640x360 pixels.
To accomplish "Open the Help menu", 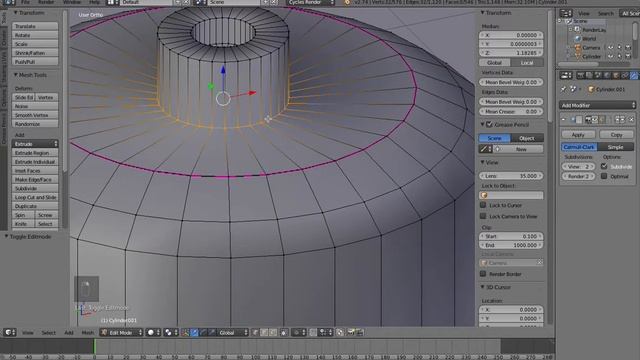I will click(94, 2).
